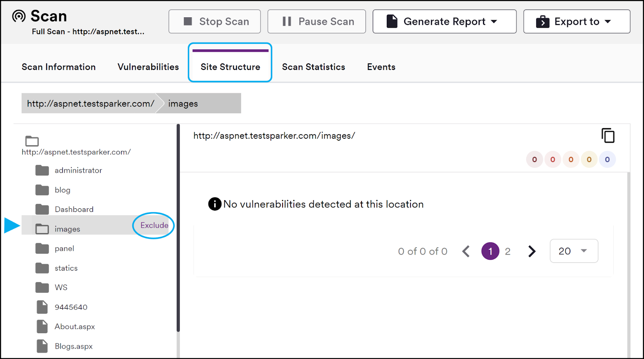Select the Dashboard folder in tree
This screenshot has width=644, height=359.
tap(74, 209)
